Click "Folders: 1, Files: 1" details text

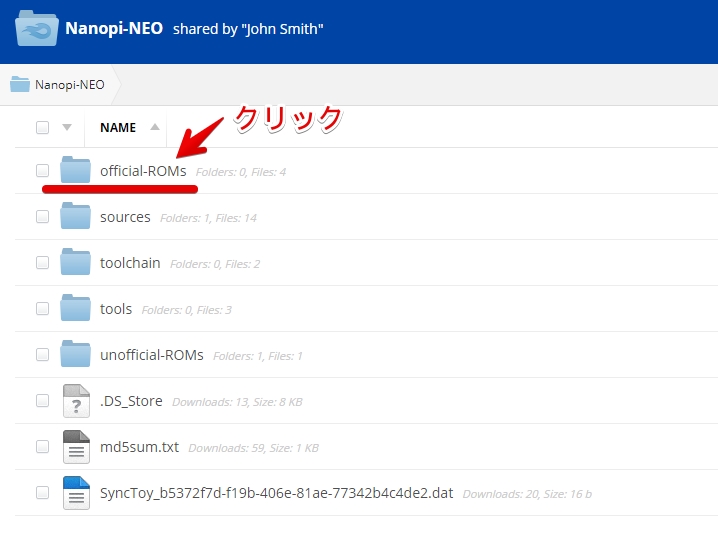pyautogui.click(x=258, y=356)
